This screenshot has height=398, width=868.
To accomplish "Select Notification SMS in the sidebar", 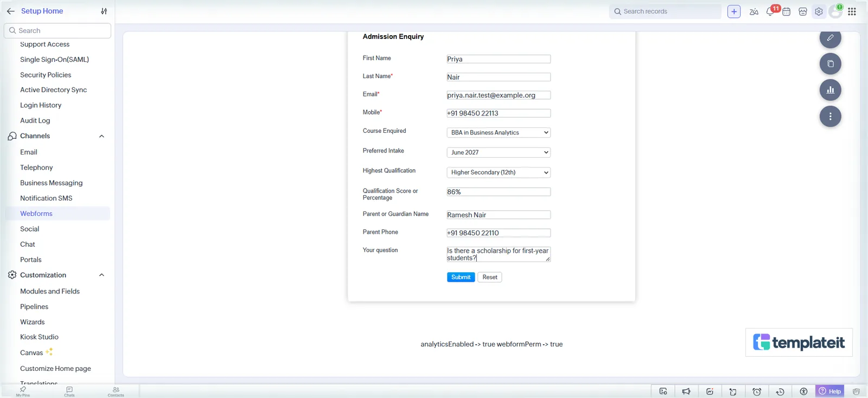I will [x=46, y=198].
